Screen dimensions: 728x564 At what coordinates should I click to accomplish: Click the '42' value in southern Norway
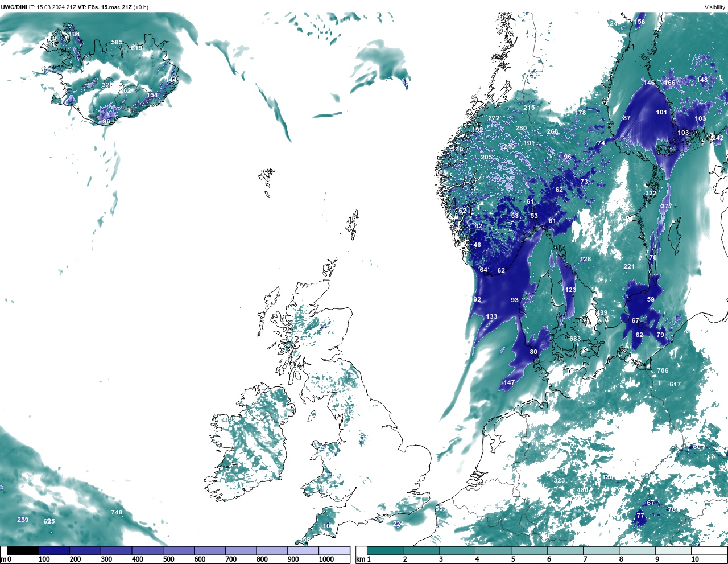[x=478, y=226]
